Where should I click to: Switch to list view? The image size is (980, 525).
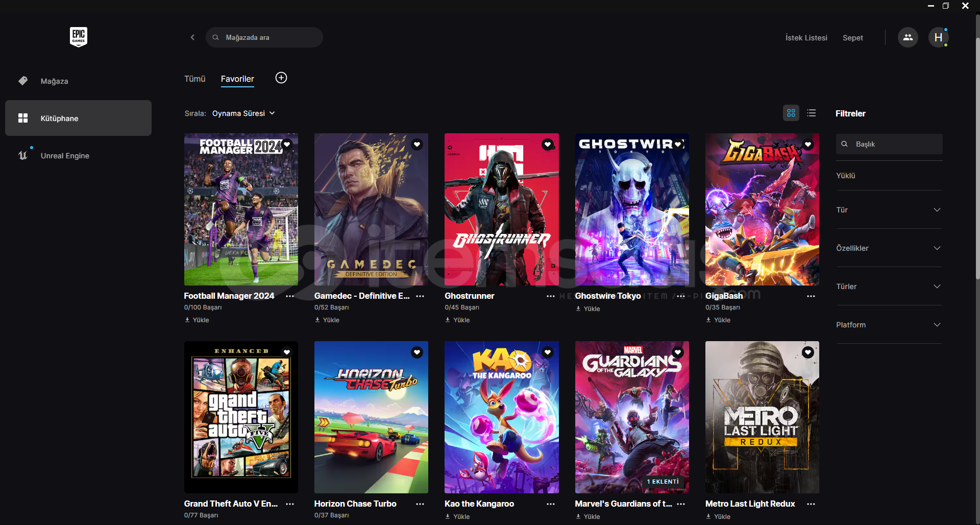click(812, 113)
